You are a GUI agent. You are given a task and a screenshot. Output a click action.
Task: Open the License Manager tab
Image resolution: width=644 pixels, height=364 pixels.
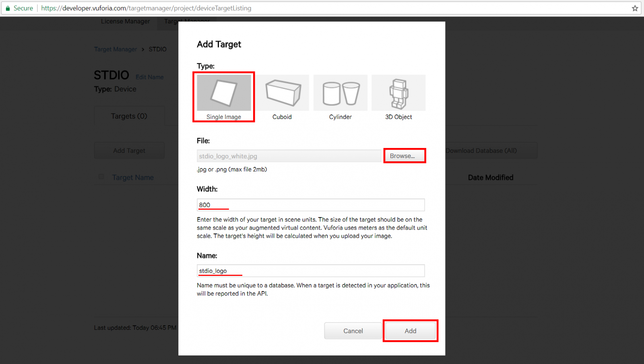(125, 21)
